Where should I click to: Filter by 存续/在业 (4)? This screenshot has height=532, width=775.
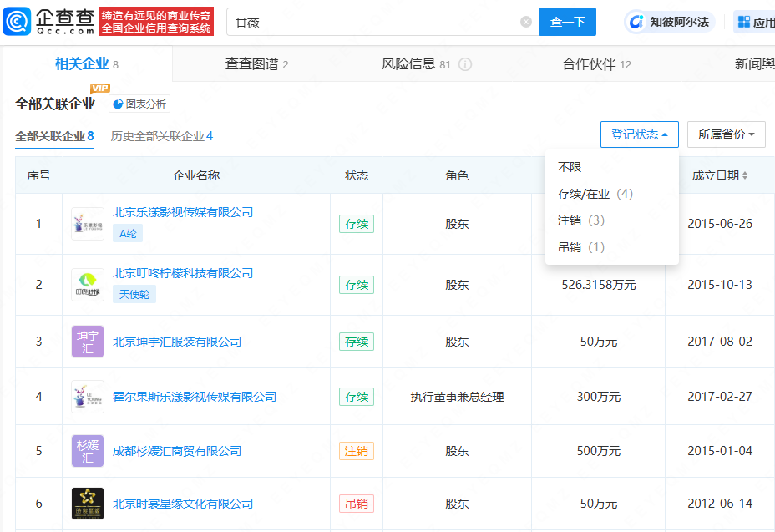click(595, 194)
